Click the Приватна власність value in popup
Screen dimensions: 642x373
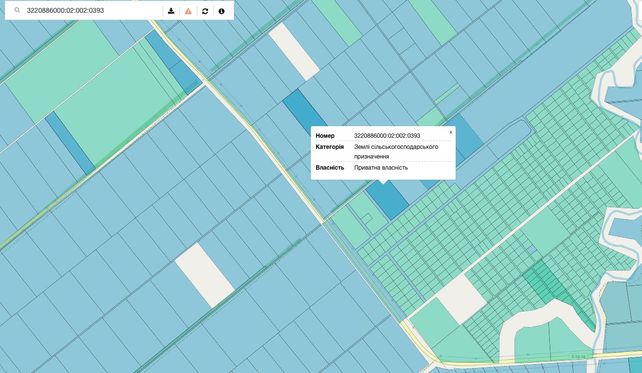[x=381, y=167]
